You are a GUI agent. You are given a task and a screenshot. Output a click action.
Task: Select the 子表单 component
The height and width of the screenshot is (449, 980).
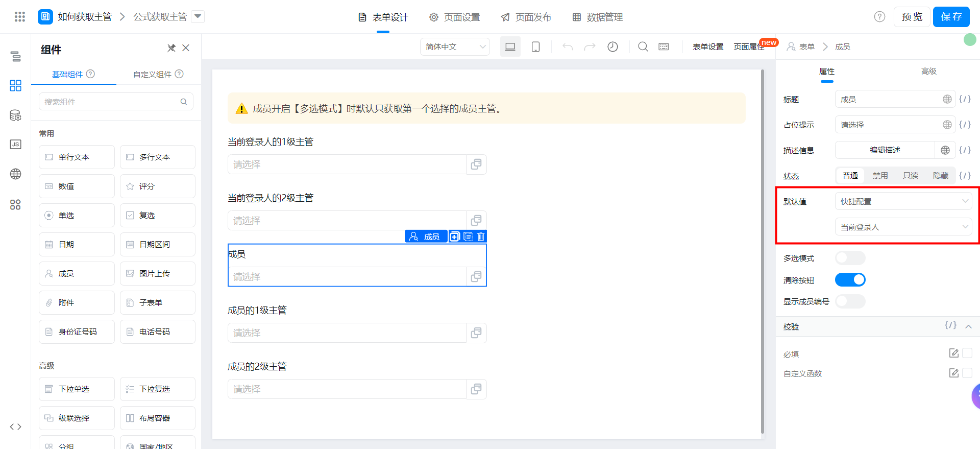(x=158, y=302)
